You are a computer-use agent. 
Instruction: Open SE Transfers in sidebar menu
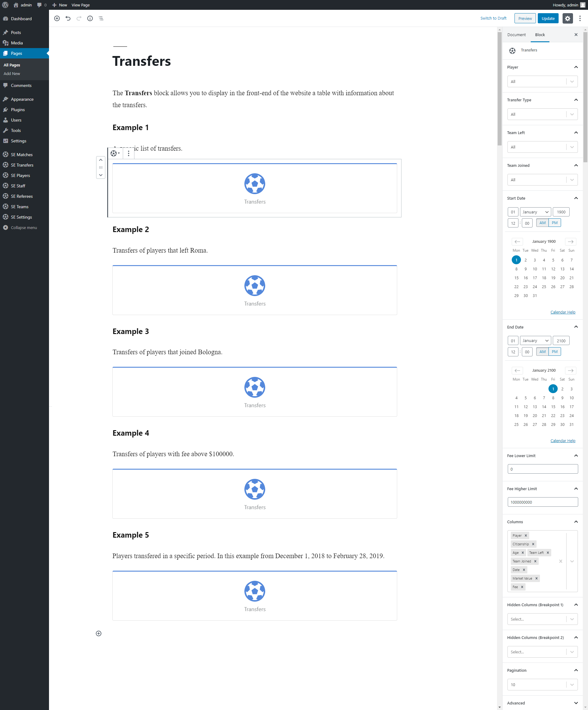pyautogui.click(x=22, y=165)
